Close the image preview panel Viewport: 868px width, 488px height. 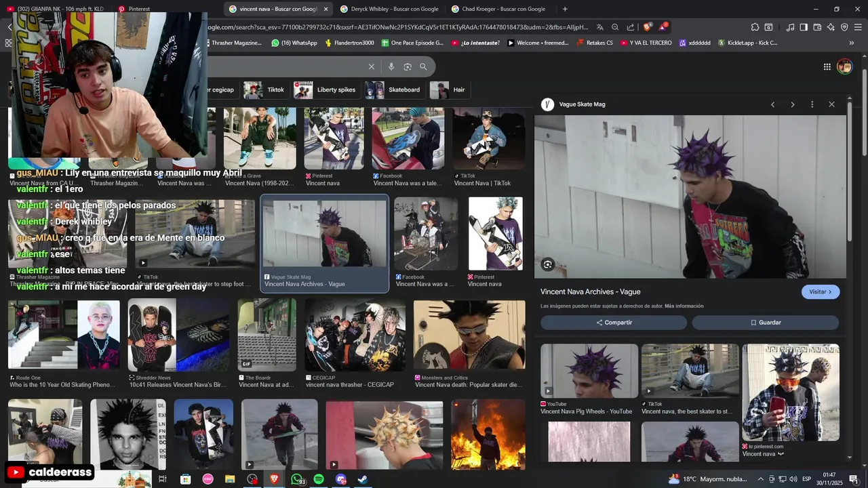[x=831, y=104]
